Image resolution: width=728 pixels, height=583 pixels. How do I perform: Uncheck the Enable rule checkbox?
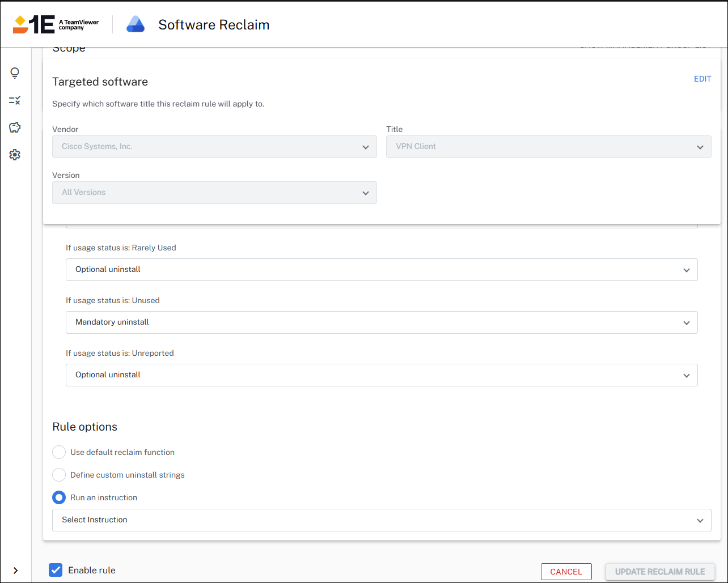pos(56,570)
